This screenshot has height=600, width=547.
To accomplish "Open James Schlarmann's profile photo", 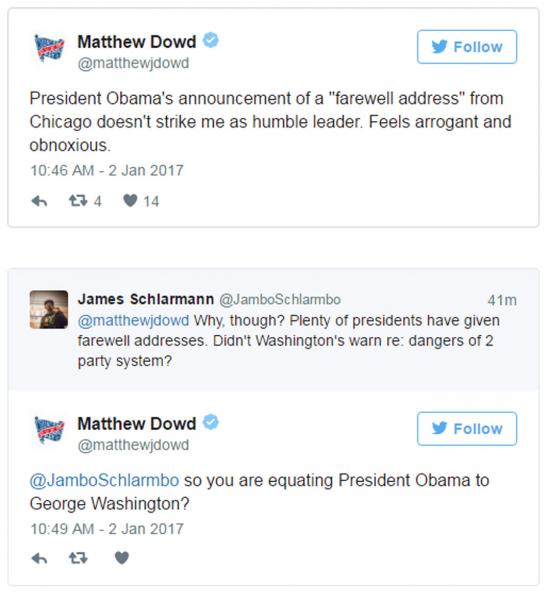I will coord(49,310).
